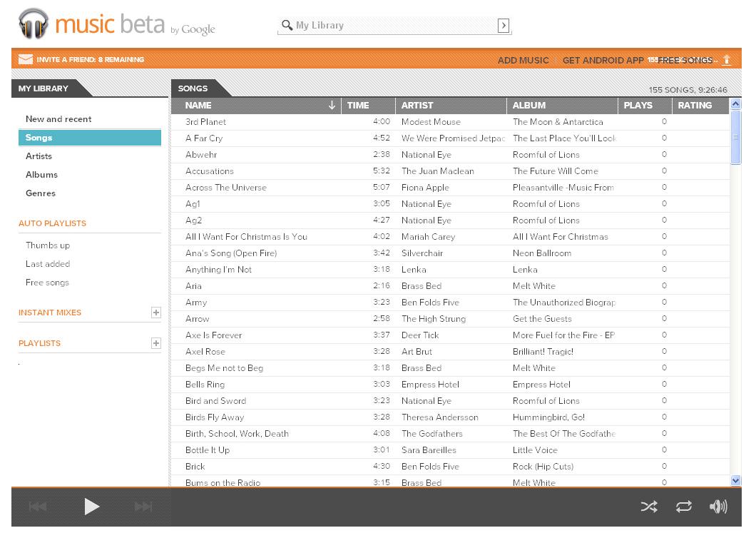
Task: Click Get Android App link
Action: [x=603, y=61]
